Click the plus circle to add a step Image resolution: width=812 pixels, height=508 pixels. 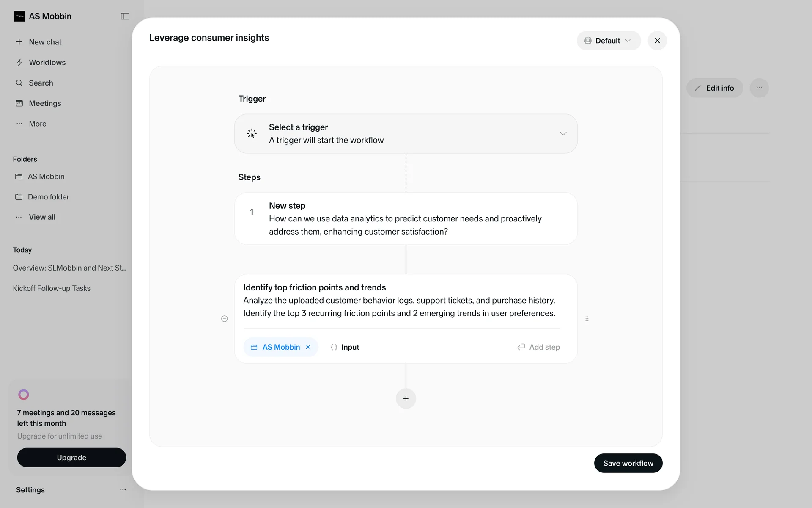[406, 398]
